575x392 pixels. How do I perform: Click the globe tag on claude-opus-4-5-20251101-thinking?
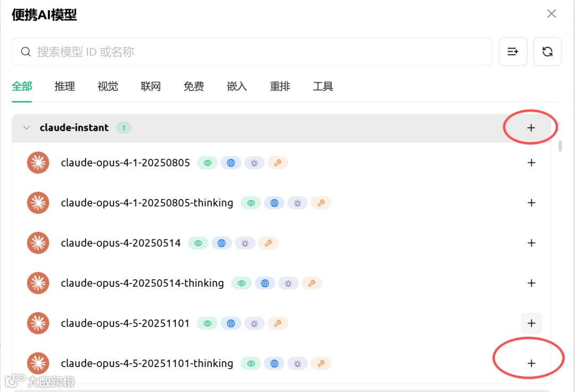coord(274,363)
